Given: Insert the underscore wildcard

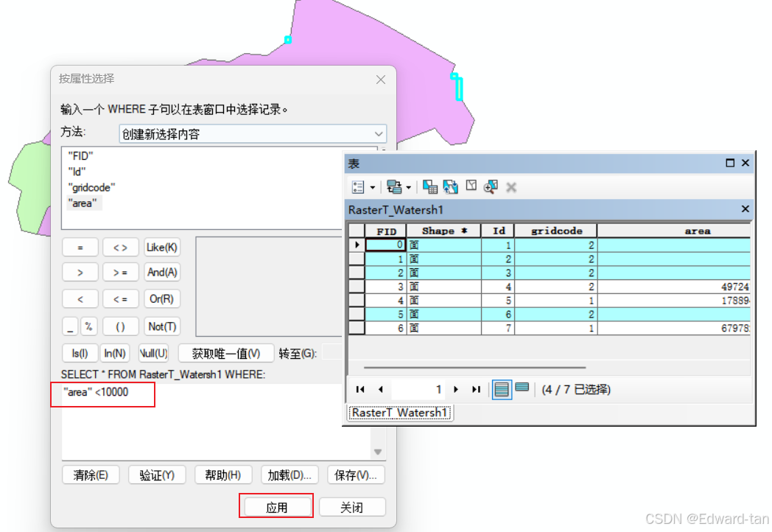Looking at the screenshot, I should 70,326.
